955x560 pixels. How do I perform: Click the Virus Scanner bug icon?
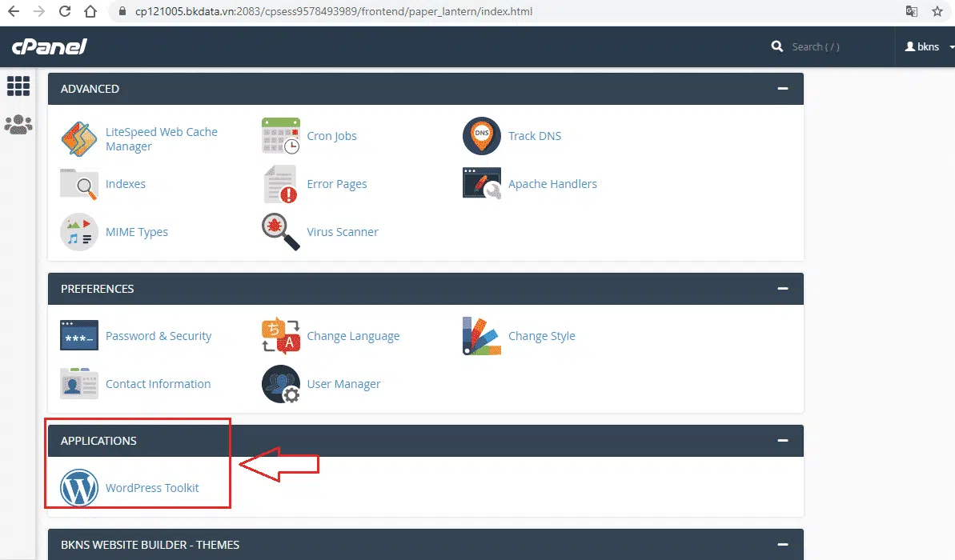(x=280, y=232)
